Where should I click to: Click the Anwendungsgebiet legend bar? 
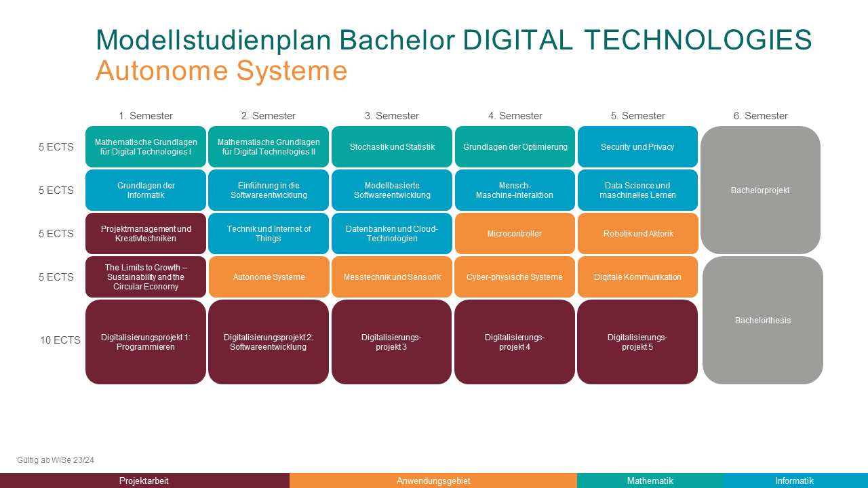433,481
